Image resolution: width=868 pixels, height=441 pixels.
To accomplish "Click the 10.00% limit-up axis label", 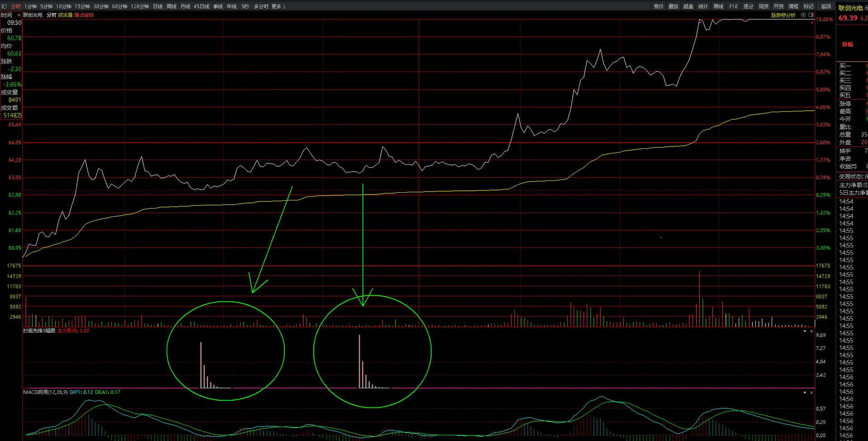I will [825, 19].
